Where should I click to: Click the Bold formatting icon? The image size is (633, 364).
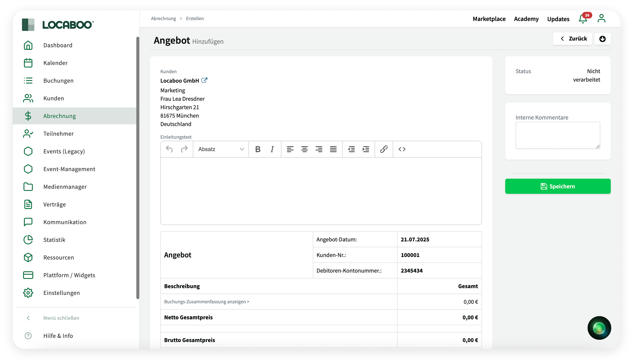[x=258, y=149]
